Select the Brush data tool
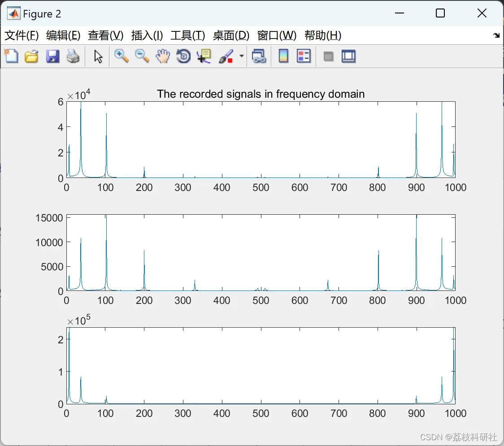Image resolution: width=504 pixels, height=446 pixels. pyautogui.click(x=226, y=56)
